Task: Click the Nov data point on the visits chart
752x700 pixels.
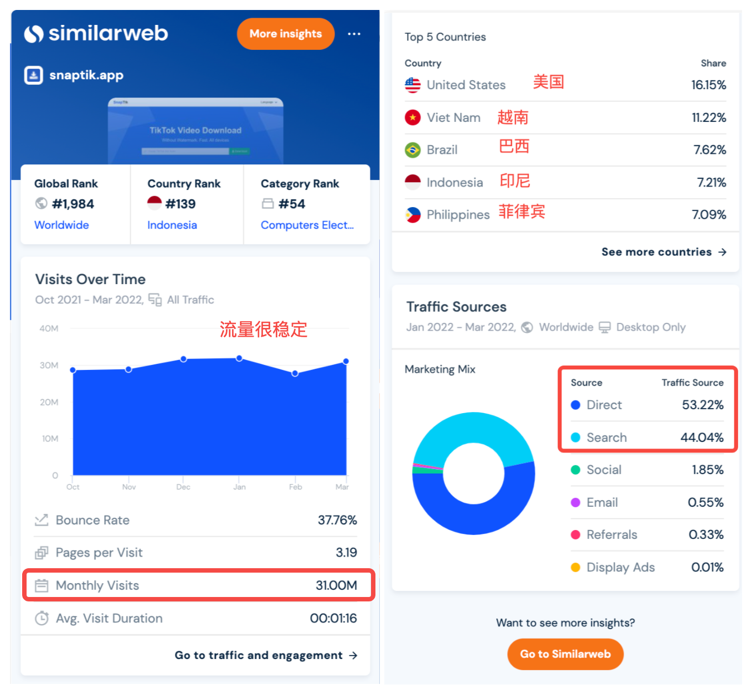Action: (128, 369)
